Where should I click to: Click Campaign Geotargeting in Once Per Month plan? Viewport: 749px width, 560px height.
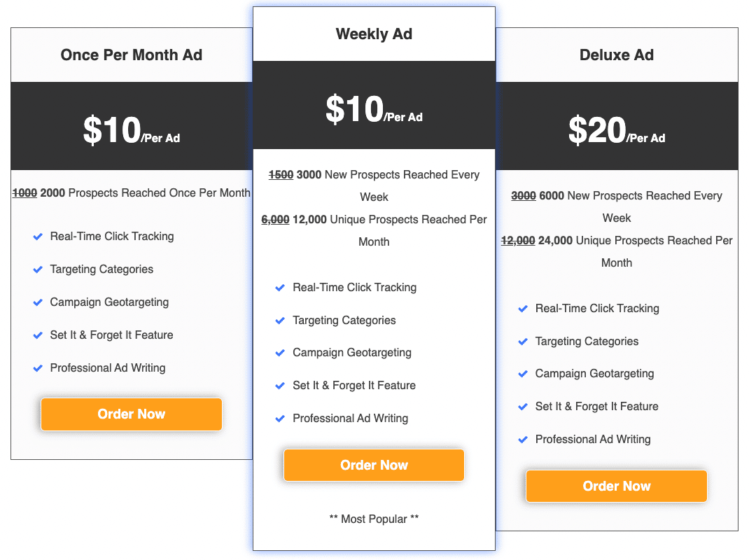pos(109,302)
